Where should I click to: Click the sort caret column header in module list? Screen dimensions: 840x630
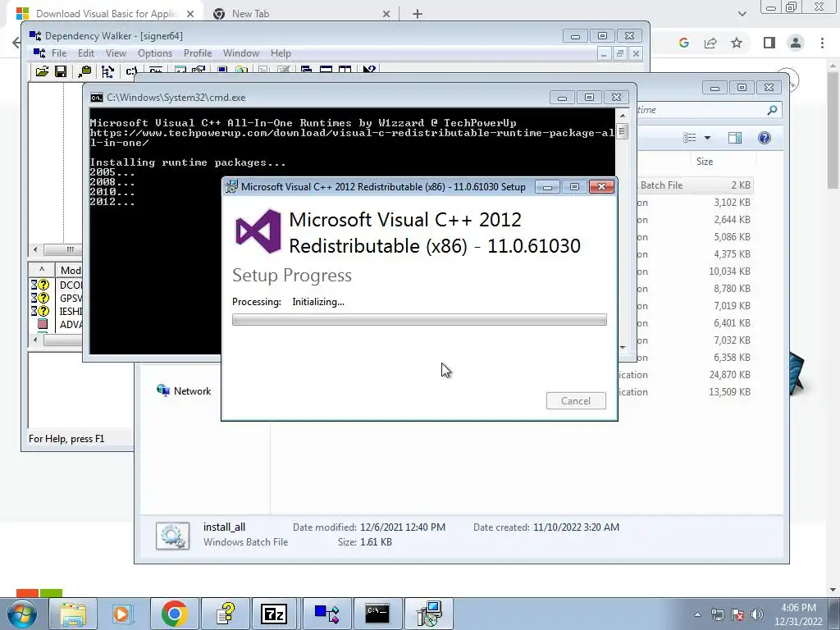[42, 270]
